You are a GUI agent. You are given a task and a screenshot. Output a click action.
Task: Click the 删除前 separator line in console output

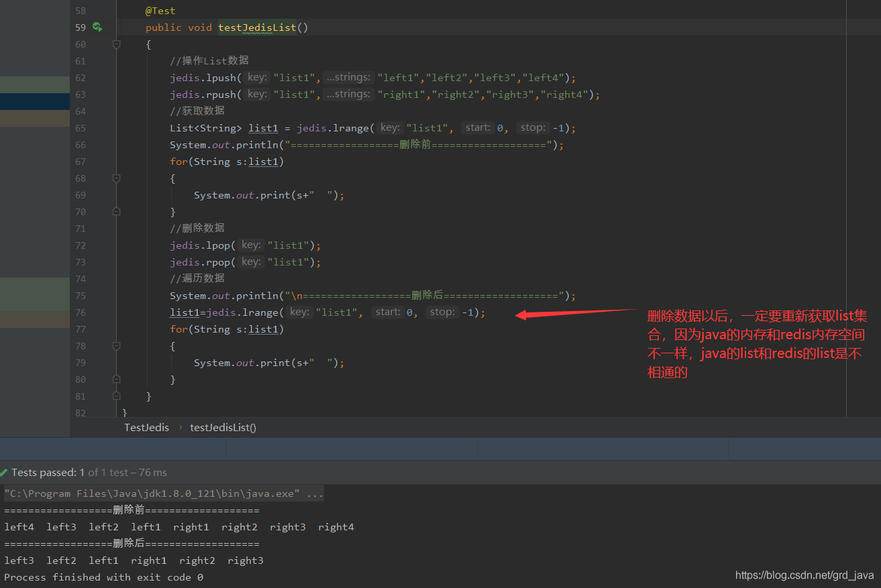(132, 510)
